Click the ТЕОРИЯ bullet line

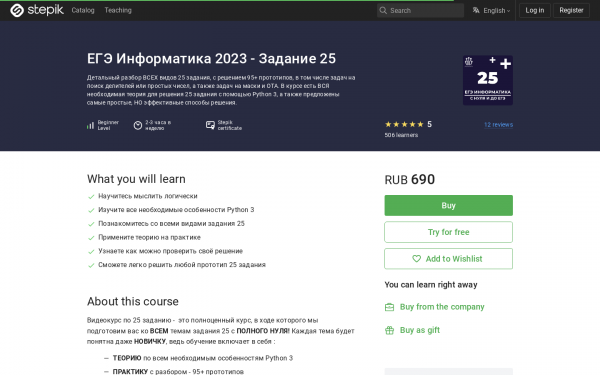click(x=202, y=358)
